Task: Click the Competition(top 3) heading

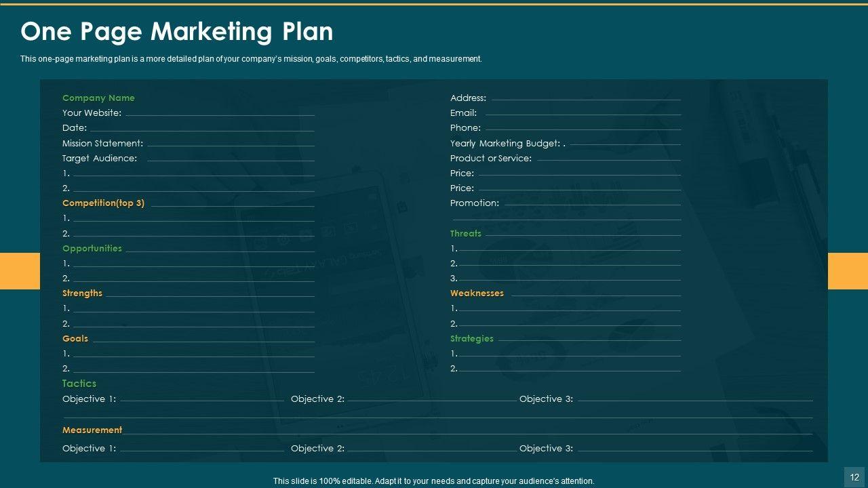Action: click(103, 203)
